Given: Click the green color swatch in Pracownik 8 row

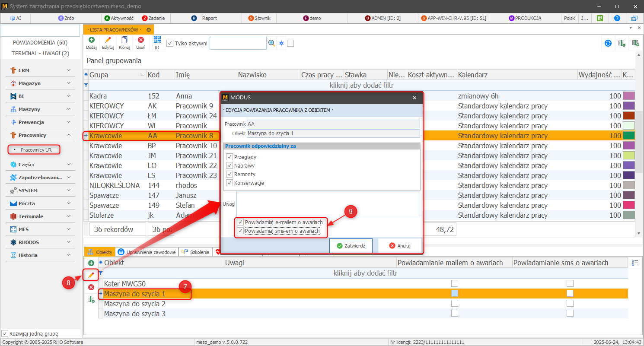Looking at the screenshot, I should [628, 136].
